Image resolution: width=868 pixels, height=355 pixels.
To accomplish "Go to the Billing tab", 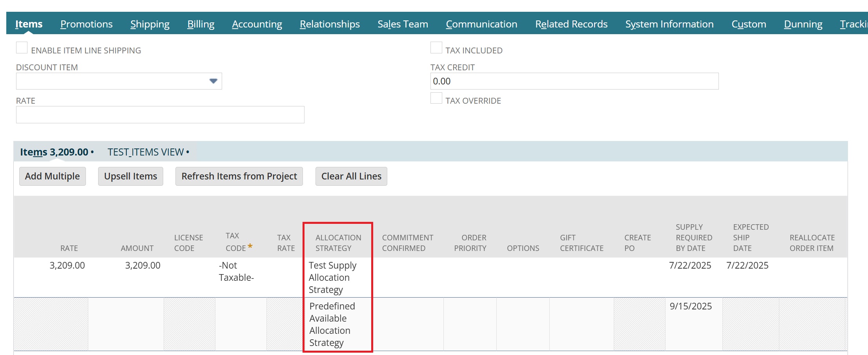I will (x=201, y=24).
